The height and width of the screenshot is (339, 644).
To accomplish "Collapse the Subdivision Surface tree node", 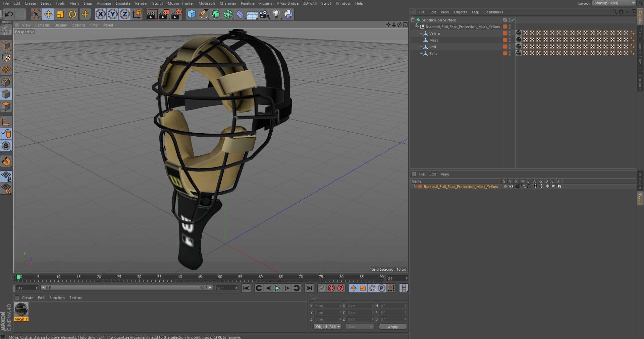I will [413, 20].
